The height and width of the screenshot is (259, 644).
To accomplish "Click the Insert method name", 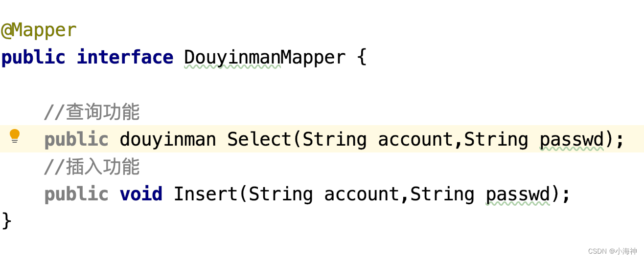I will [x=206, y=194].
